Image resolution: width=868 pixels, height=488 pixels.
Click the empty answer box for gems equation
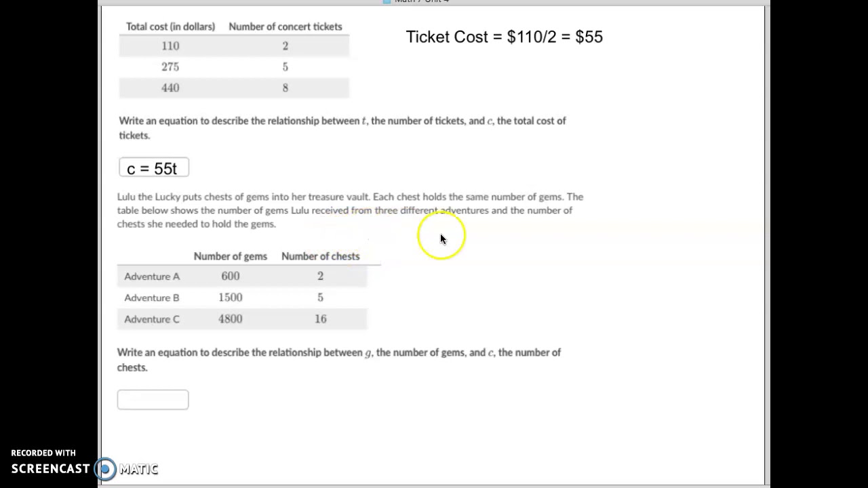153,400
